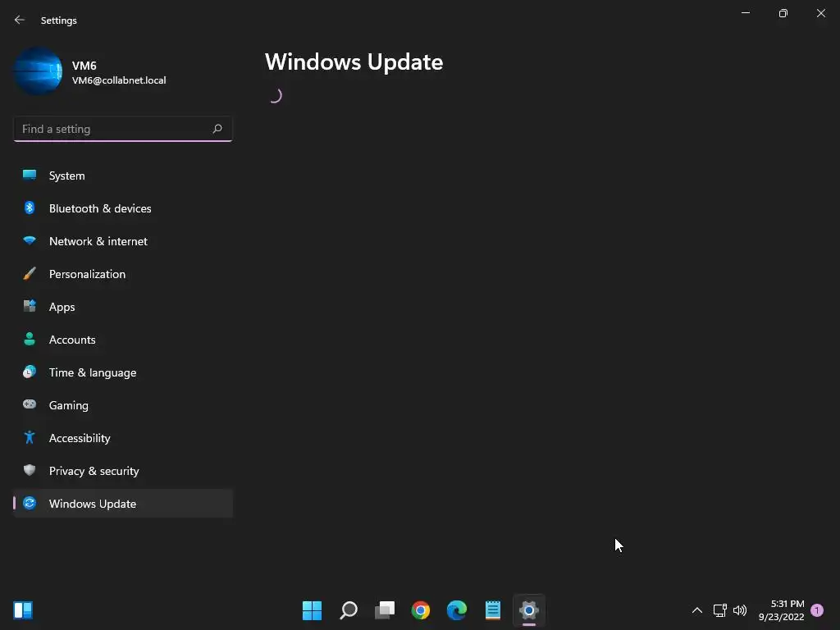Open the notification badge showing 1
This screenshot has width=840, height=630.
pos(817,610)
